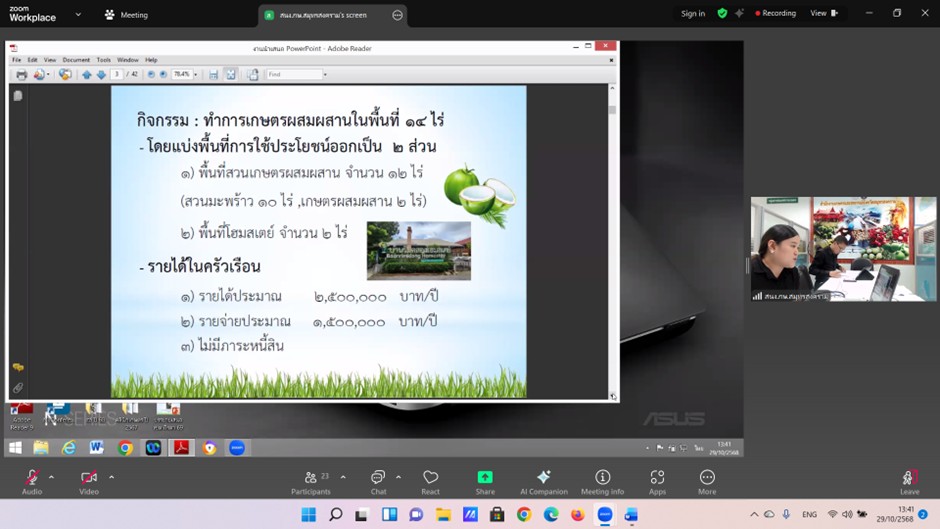Screen dimensions: 940x529
Task: Show Meeting info
Action: point(602,478)
